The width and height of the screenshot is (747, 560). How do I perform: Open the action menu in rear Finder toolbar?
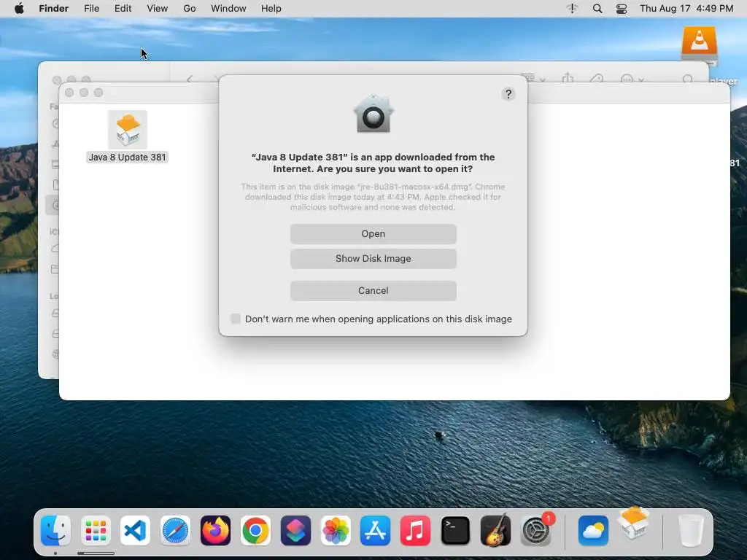point(632,79)
